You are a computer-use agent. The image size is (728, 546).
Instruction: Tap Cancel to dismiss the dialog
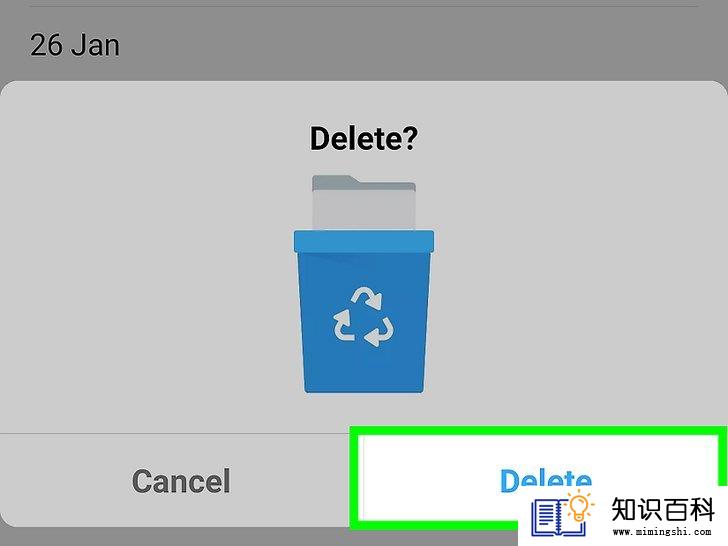[x=181, y=481]
